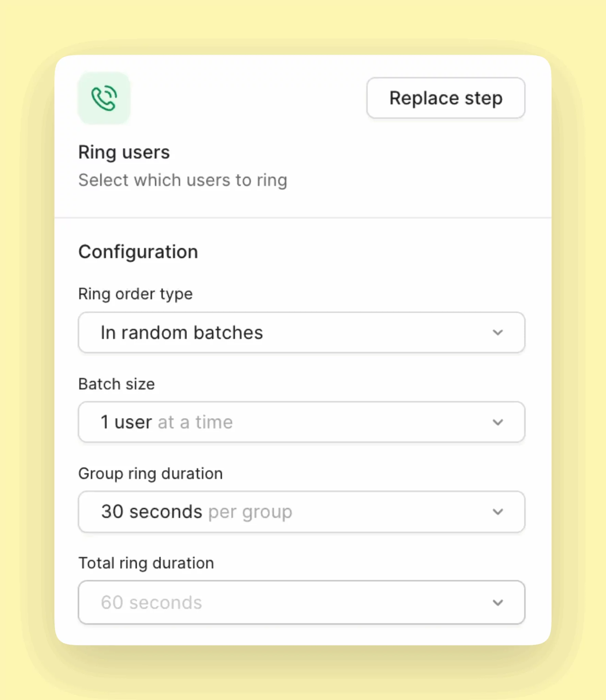Expand the Group ring duration chevron
Viewport: 606px width, 700px height.
[498, 512]
